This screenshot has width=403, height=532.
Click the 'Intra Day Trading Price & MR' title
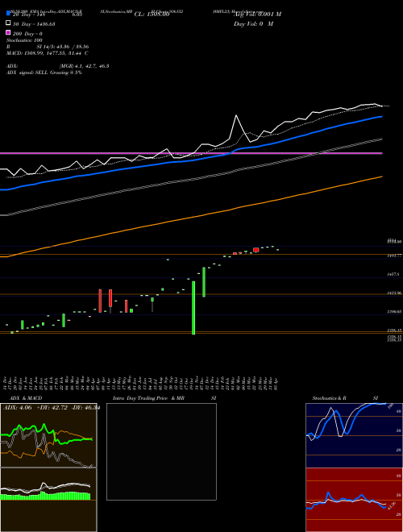click(x=148, y=398)
